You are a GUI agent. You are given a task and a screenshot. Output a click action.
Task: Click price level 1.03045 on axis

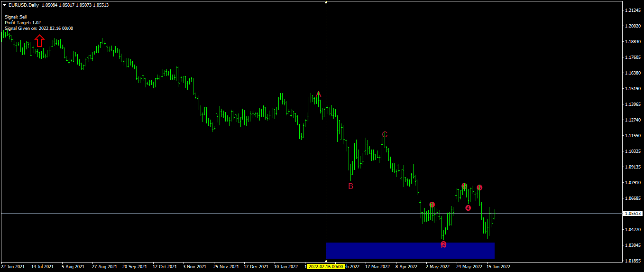[633, 245]
